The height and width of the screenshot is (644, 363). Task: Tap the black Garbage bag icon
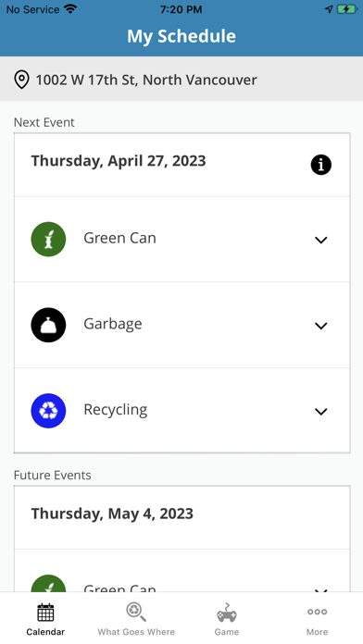tap(48, 325)
